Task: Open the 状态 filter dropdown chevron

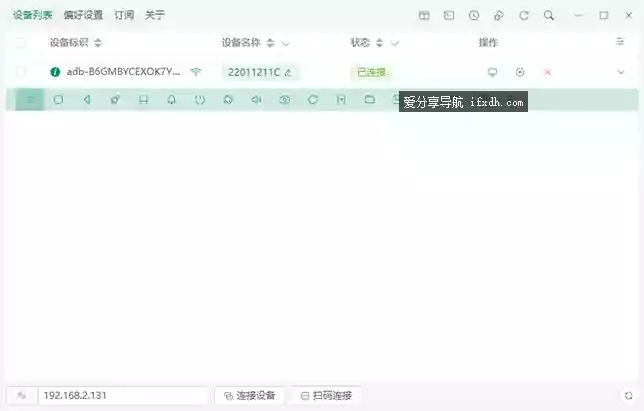Action: coord(395,43)
